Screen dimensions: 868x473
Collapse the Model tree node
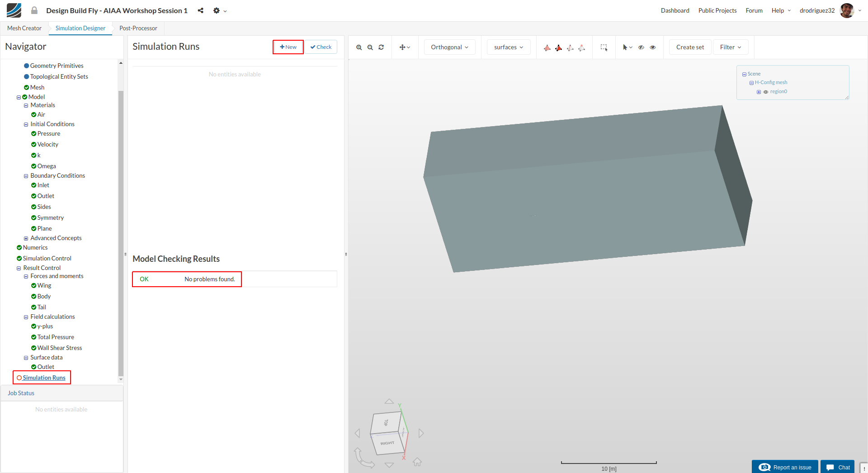tap(19, 97)
